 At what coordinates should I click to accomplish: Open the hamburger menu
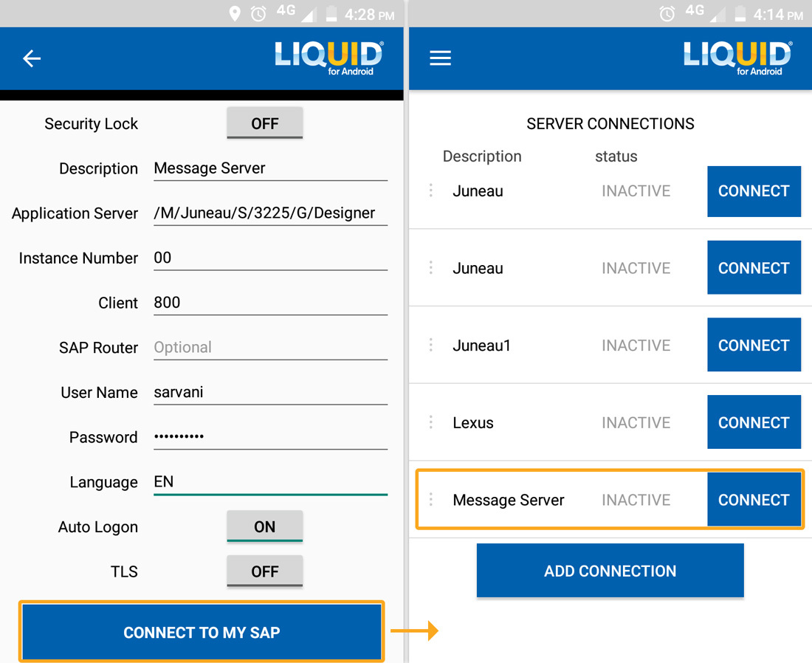pyautogui.click(x=440, y=58)
